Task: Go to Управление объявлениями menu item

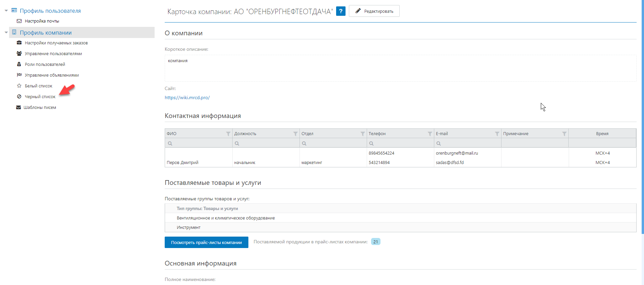Action: (52, 75)
